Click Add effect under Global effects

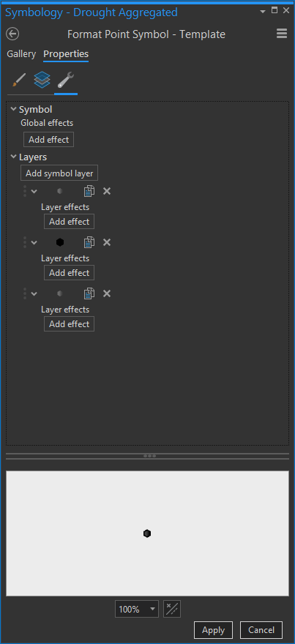pyautogui.click(x=48, y=140)
